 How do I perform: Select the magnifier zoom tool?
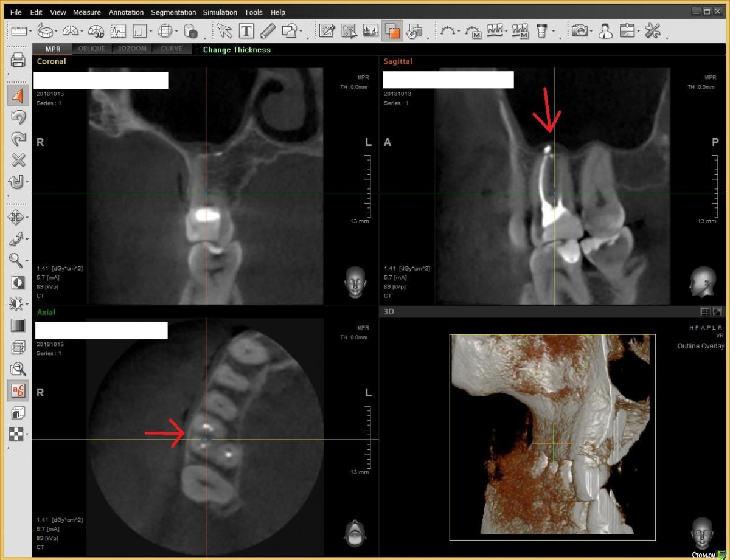pos(16,260)
